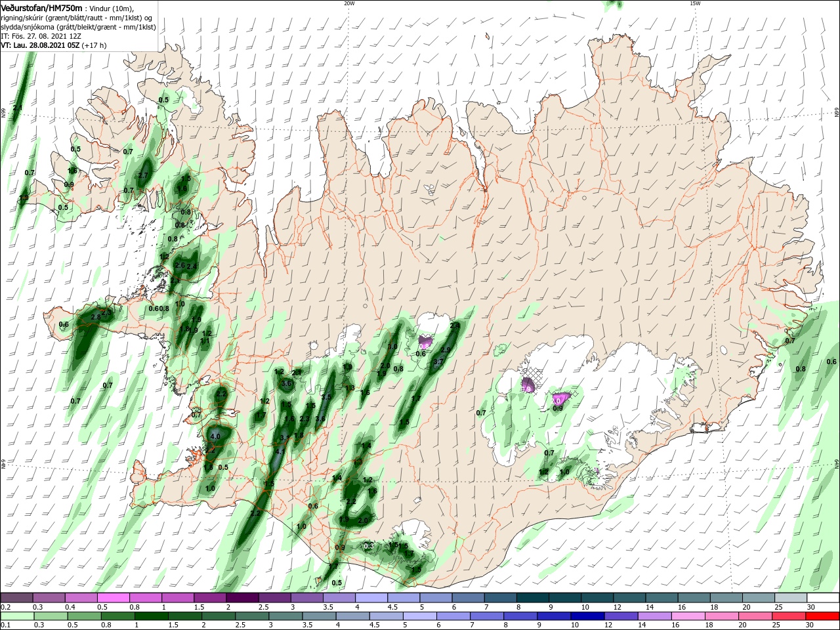
Task: Pick the snow legend swatch labeled 12
Action: (x=630, y=598)
